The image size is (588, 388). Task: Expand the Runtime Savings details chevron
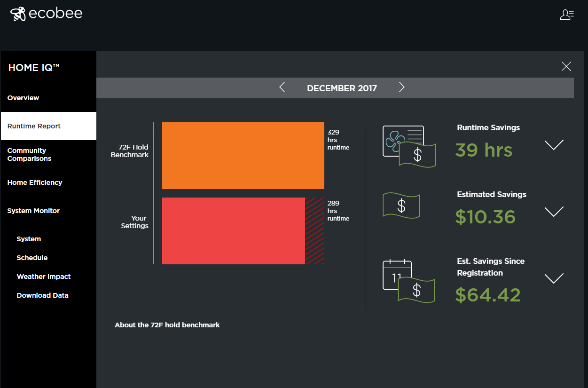click(554, 144)
